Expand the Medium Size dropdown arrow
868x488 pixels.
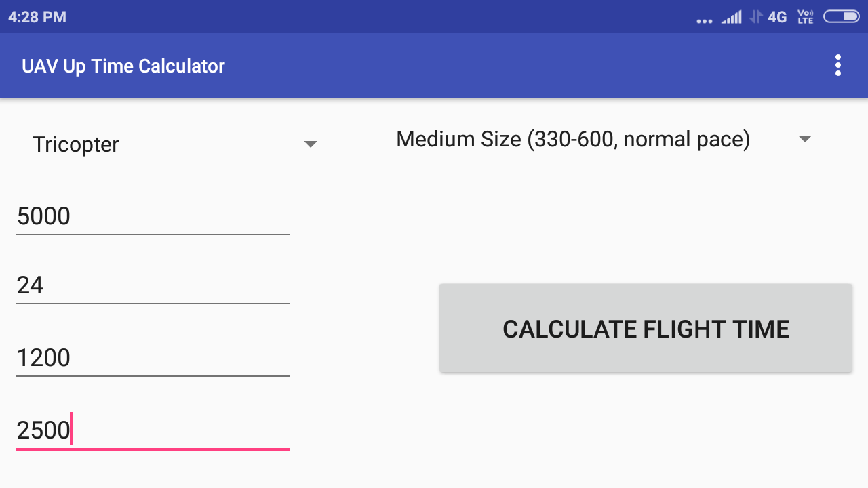(805, 139)
